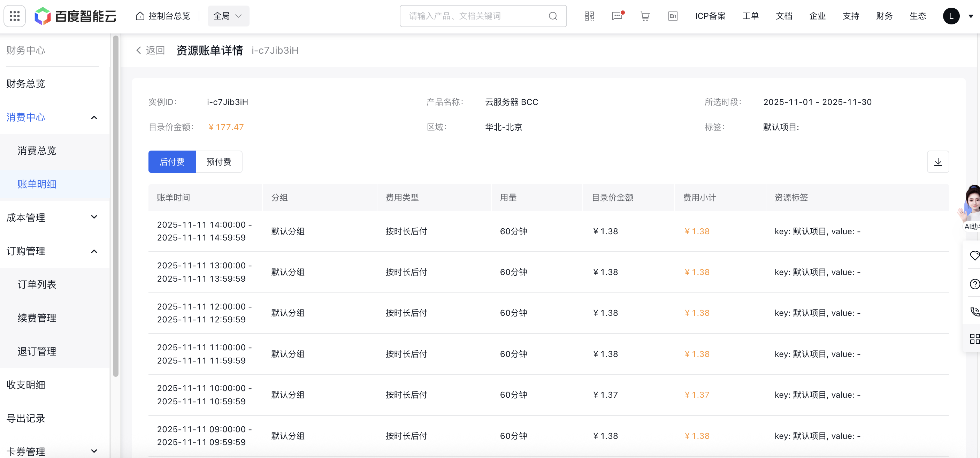Download the bill with the download icon
Image resolution: width=980 pixels, height=458 pixels.
point(938,162)
